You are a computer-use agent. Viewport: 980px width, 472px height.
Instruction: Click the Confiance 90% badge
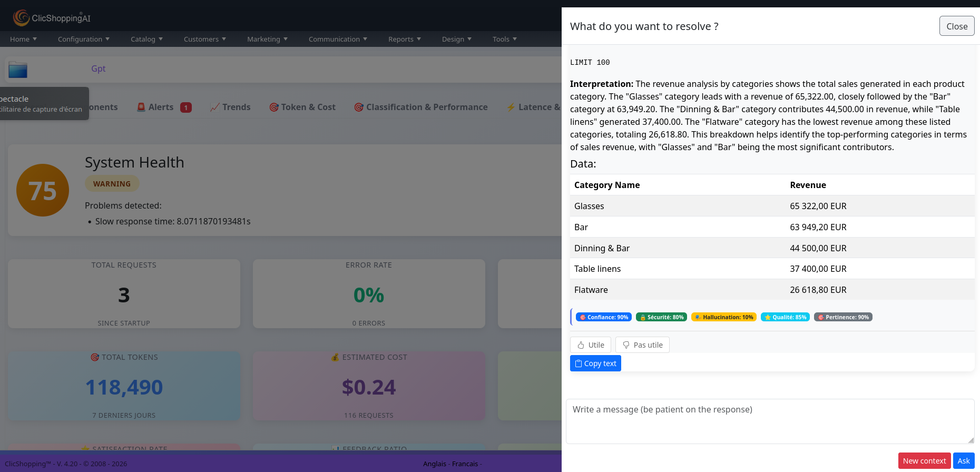coord(604,317)
